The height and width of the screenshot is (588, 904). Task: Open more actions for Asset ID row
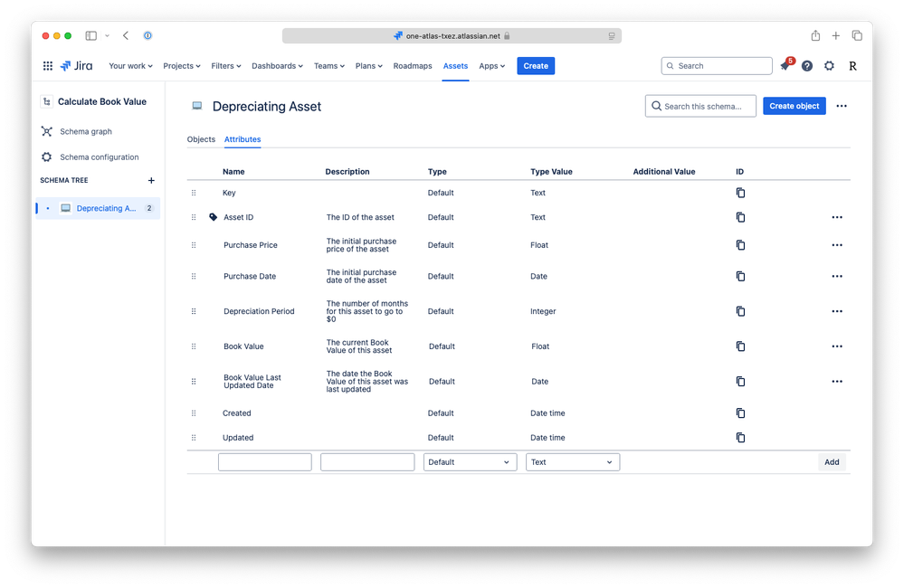click(x=837, y=217)
